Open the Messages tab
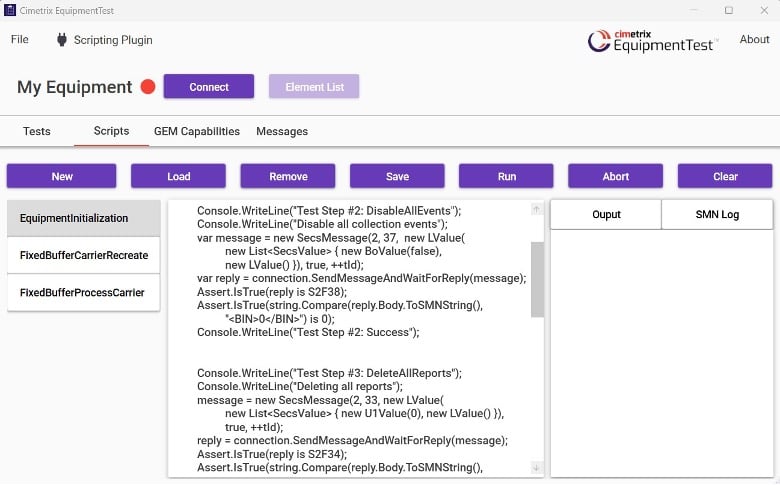This screenshot has height=485, width=780. point(282,131)
